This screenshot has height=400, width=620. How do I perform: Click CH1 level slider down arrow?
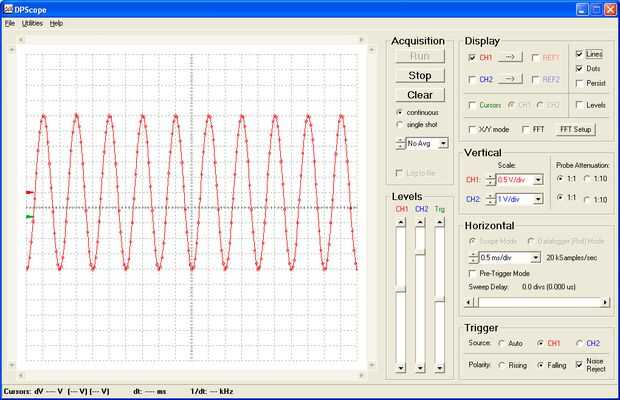tap(401, 368)
